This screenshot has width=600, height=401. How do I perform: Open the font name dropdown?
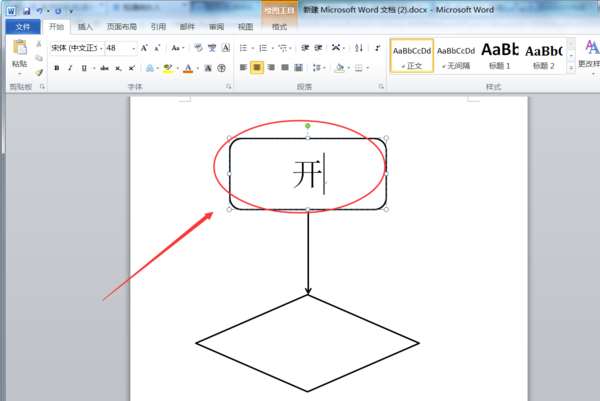(77, 48)
